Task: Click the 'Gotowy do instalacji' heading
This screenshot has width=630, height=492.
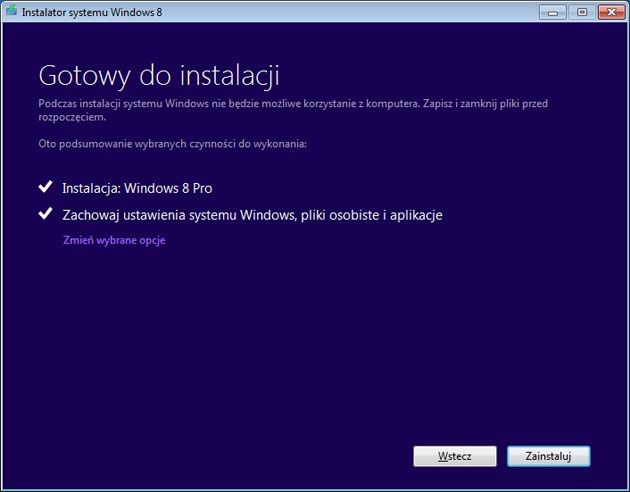Action: click(x=159, y=76)
